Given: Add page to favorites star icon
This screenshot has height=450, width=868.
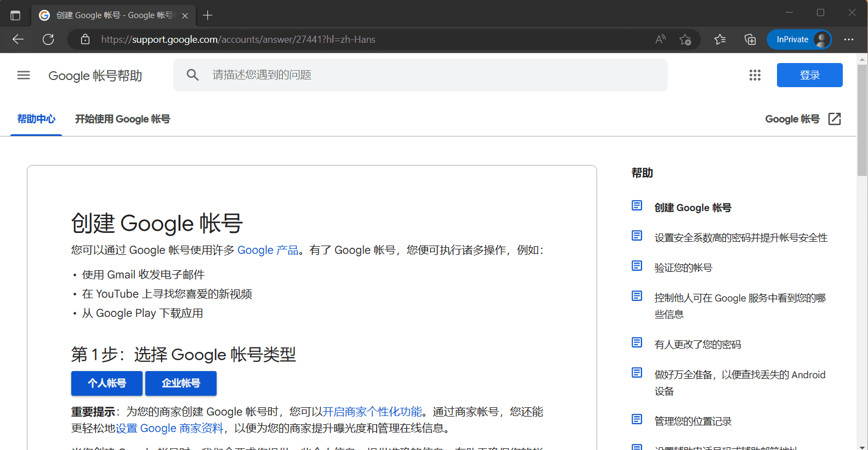Looking at the screenshot, I should click(x=685, y=39).
